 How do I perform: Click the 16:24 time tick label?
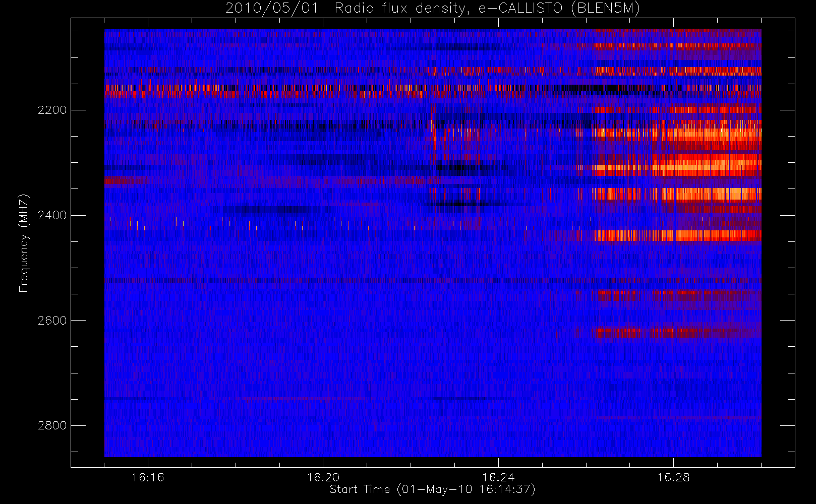point(498,477)
